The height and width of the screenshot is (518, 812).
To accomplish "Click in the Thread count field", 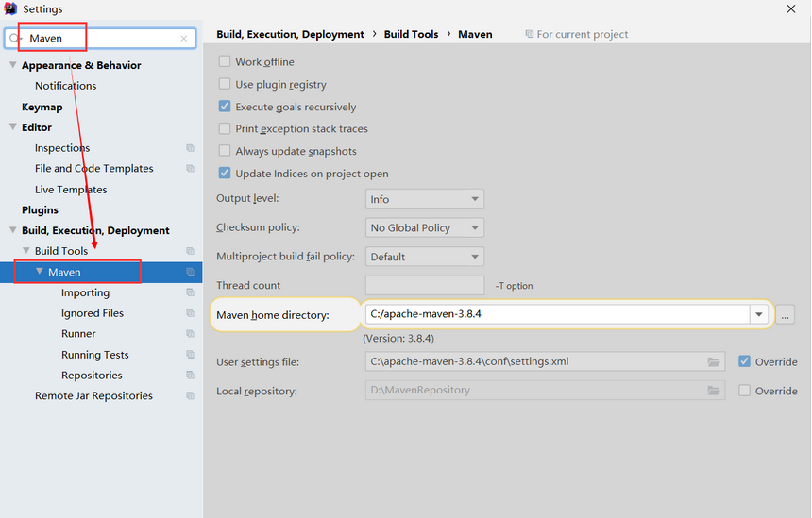I will [425, 285].
